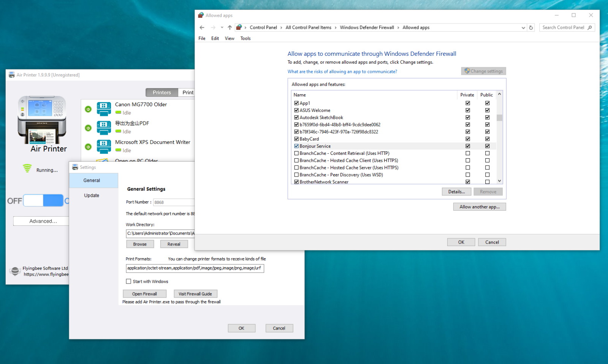
Task: Click the Settings dialog title icon
Action: click(75, 167)
